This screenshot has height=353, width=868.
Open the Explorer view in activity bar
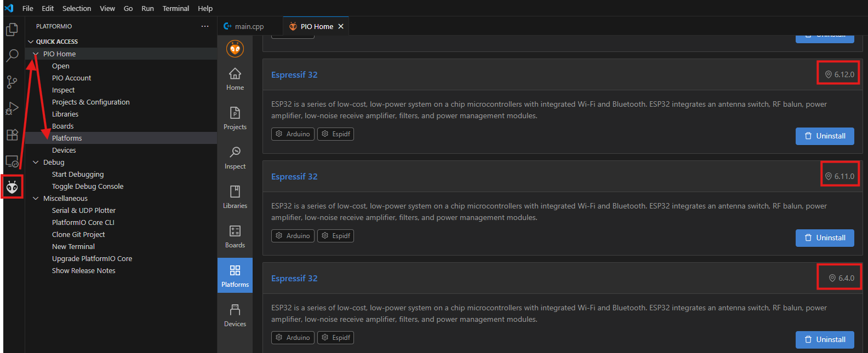tap(12, 30)
